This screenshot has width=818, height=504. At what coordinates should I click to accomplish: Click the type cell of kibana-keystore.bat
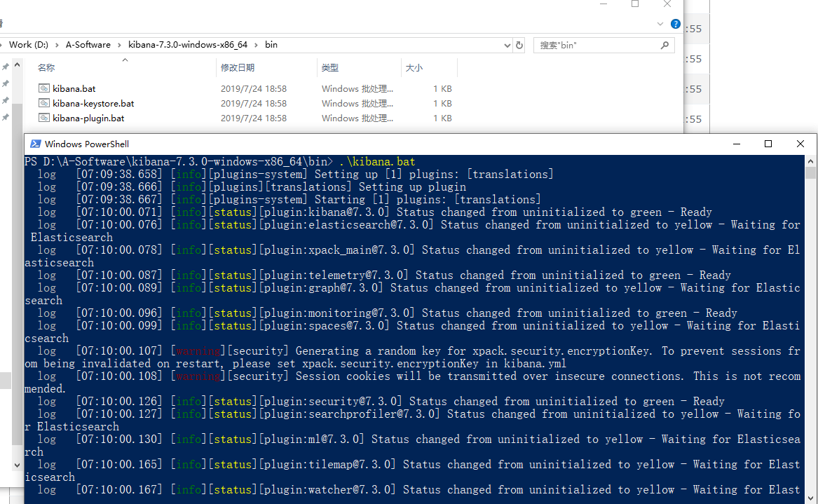[x=357, y=103]
